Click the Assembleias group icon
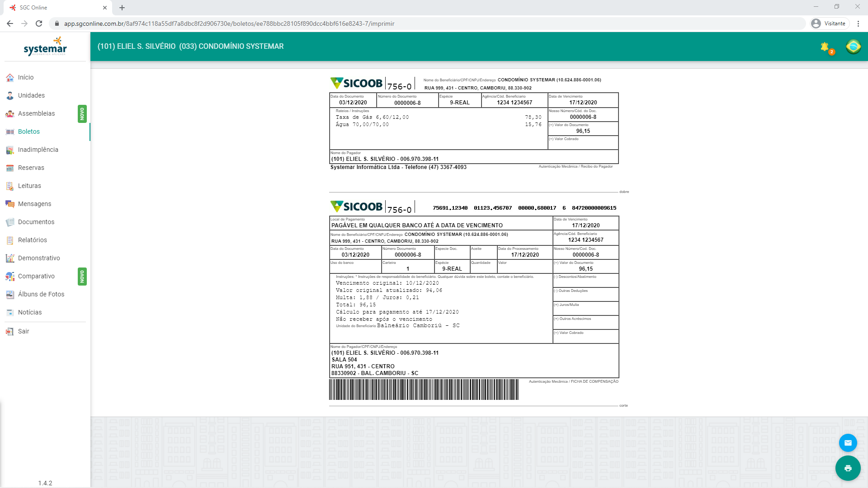Screen dimensions: 868x488 (x=10, y=113)
